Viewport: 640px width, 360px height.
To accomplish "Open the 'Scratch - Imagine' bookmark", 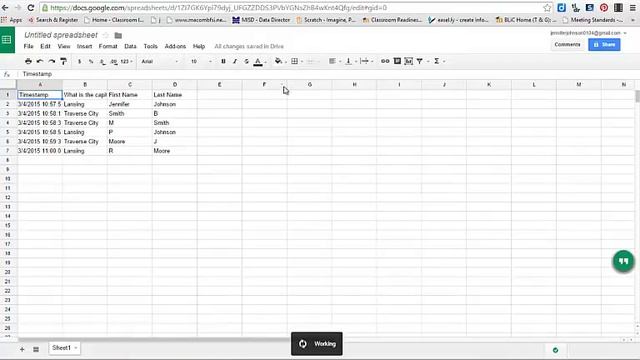I will click(x=326, y=20).
